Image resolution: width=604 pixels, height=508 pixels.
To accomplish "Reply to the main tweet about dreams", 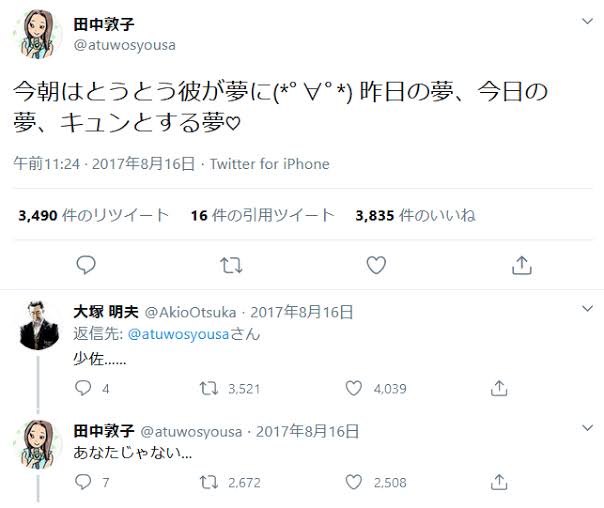I will 86,265.
